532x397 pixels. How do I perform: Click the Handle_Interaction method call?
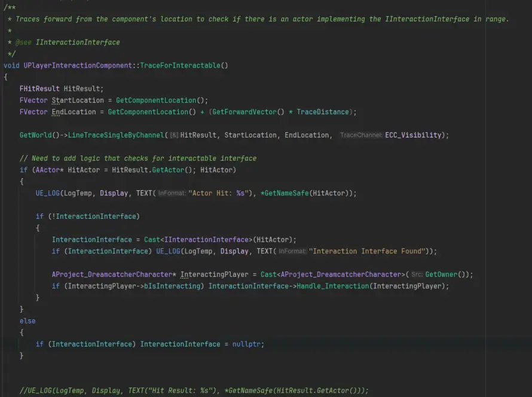pyautogui.click(x=331, y=286)
